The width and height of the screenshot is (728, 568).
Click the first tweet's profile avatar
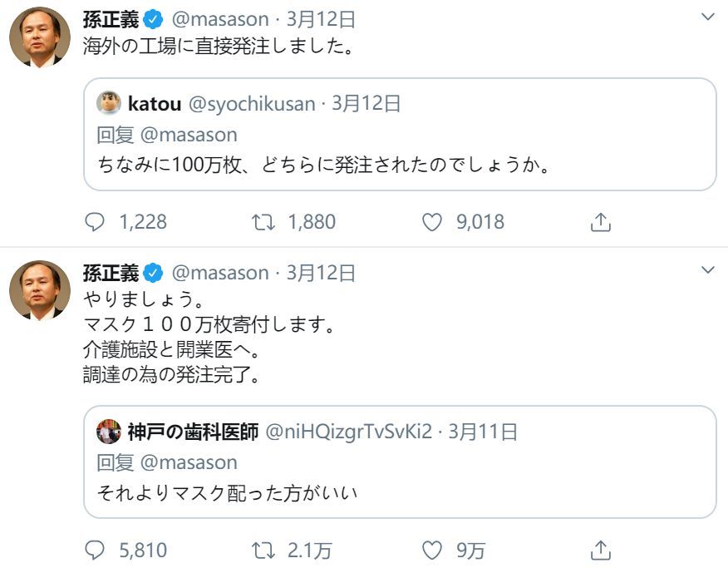pyautogui.click(x=40, y=37)
